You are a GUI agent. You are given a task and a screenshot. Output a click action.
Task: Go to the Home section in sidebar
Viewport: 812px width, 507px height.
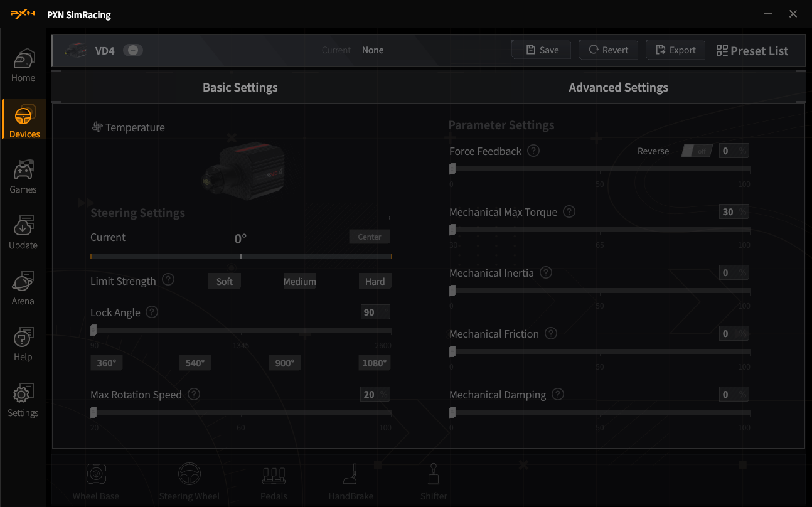tap(23, 65)
